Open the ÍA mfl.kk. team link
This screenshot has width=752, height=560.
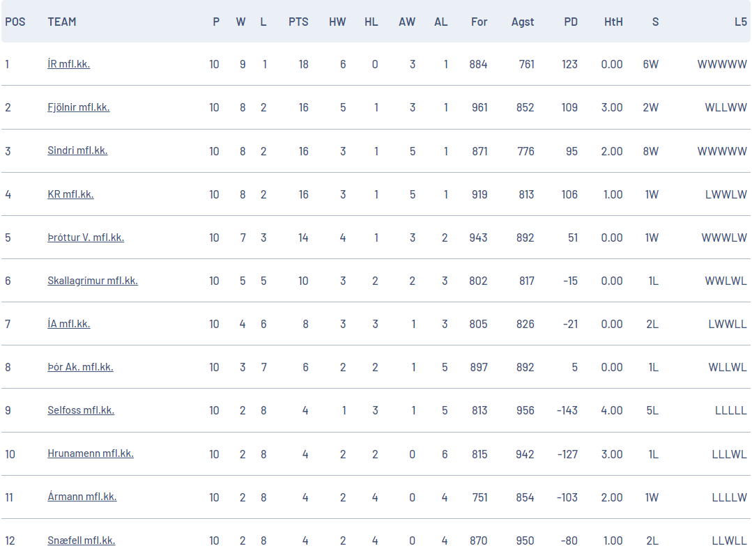tap(68, 324)
